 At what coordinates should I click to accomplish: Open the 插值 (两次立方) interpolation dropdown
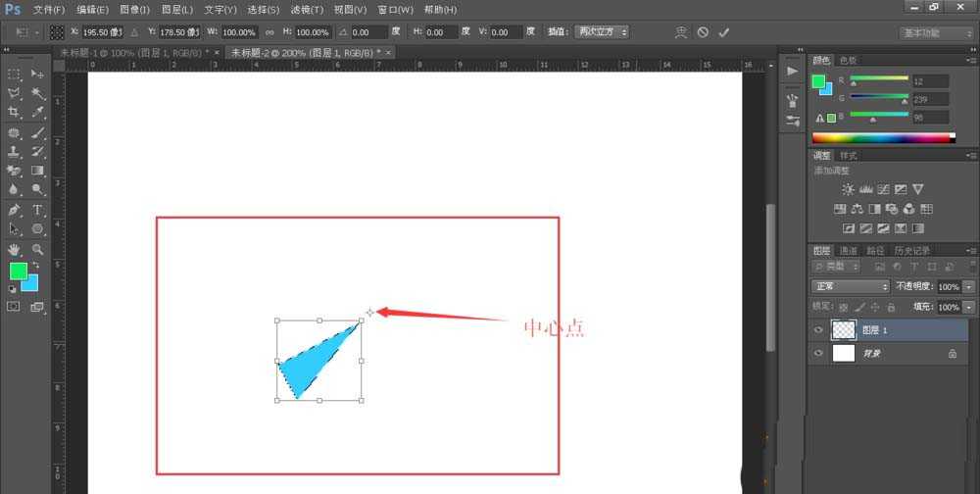coord(601,32)
